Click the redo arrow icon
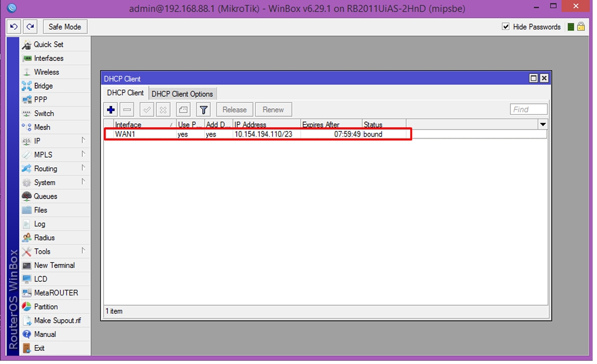 tap(30, 27)
